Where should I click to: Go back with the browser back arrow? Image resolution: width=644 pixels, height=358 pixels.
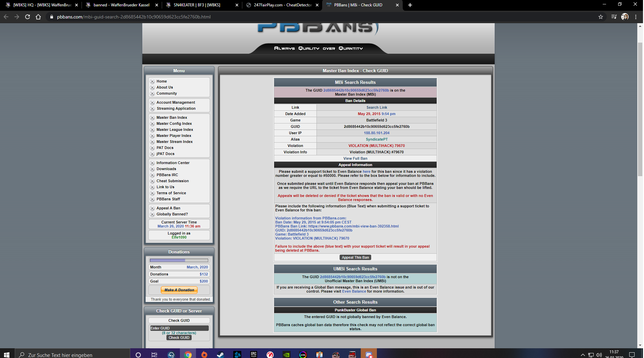(x=6, y=17)
